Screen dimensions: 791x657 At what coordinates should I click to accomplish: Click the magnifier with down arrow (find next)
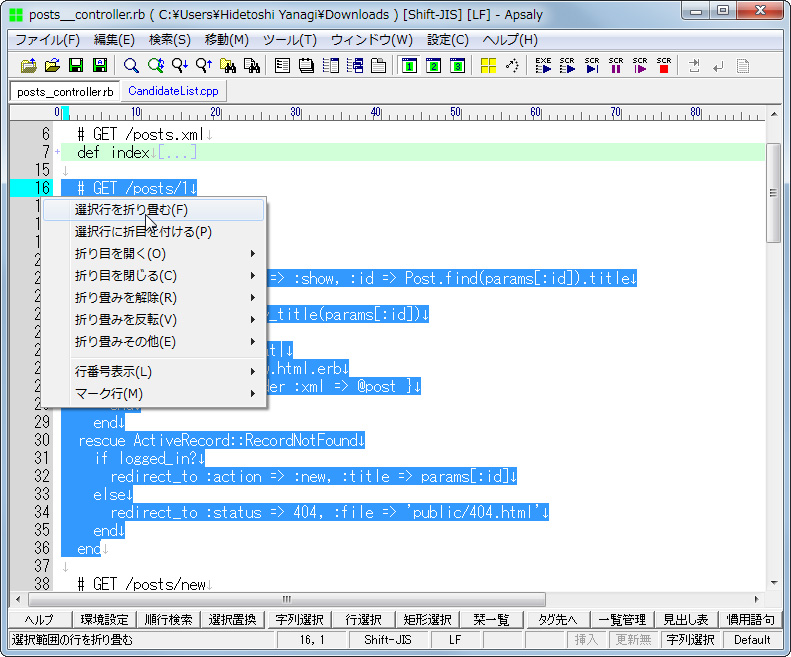(180, 66)
